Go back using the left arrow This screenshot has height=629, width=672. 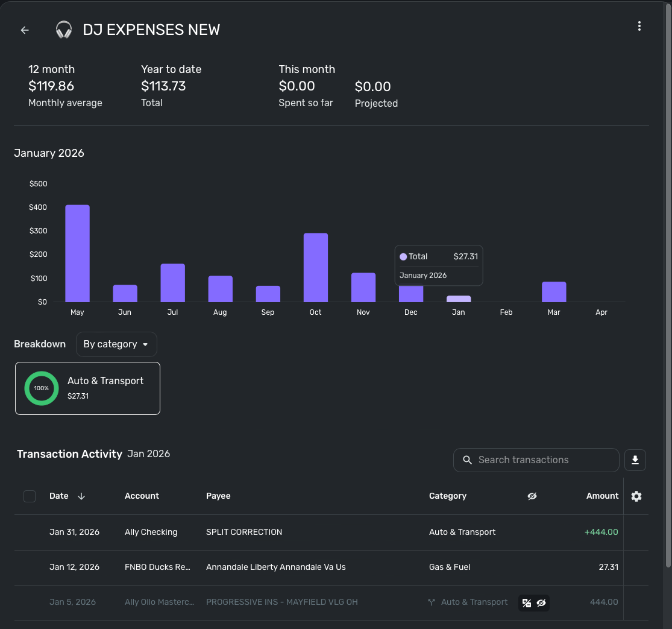(25, 30)
